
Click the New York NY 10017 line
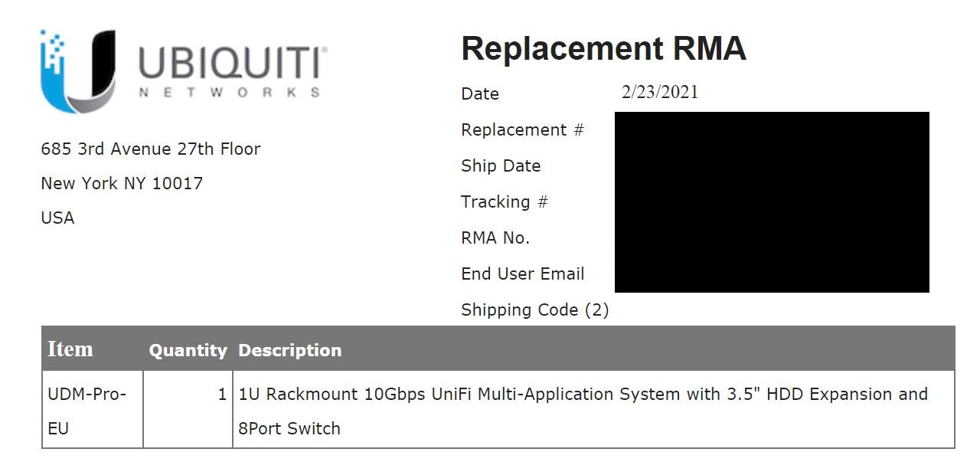coord(122,184)
